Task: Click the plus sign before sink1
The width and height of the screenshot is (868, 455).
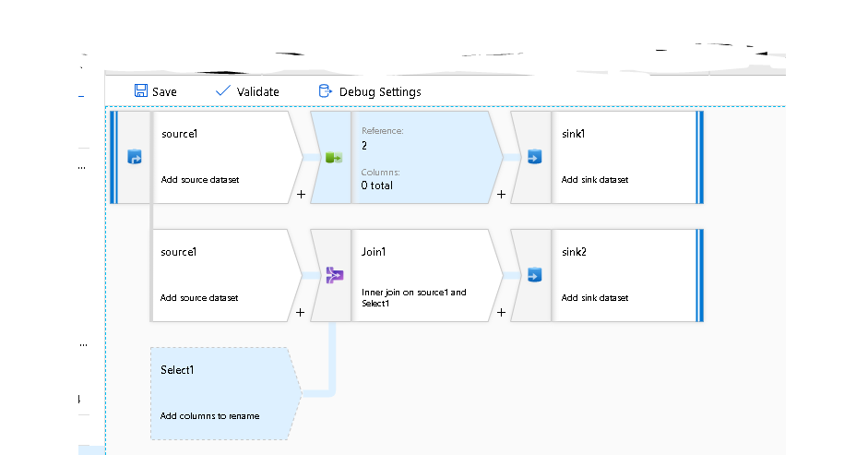Action: coord(501,195)
